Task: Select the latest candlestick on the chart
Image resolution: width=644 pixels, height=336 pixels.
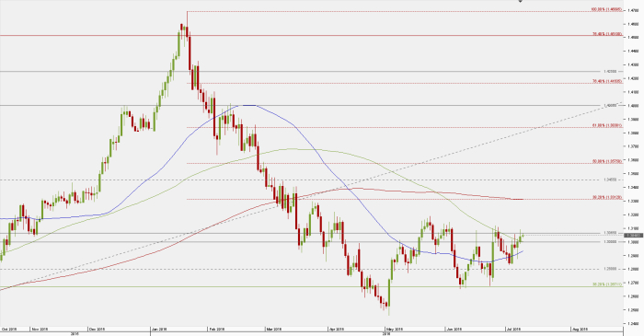Action: click(523, 236)
